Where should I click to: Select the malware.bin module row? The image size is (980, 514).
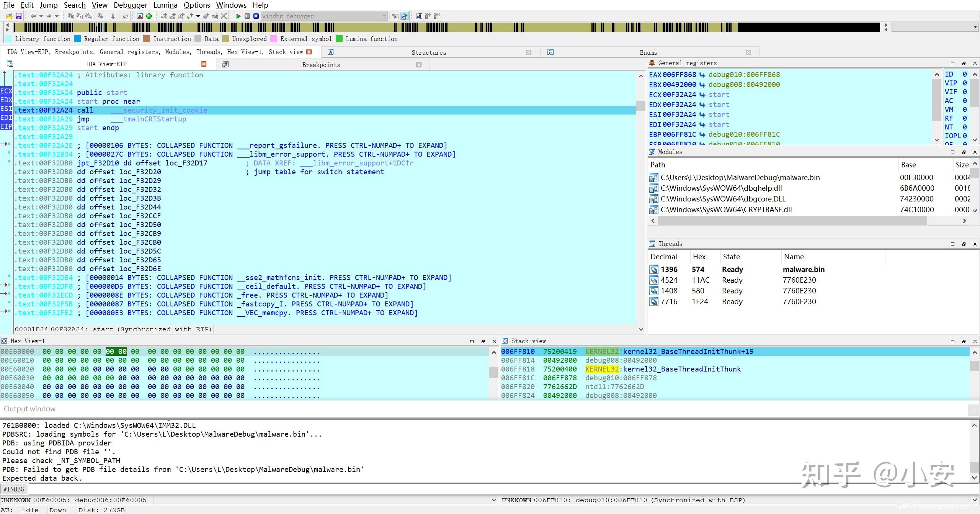pos(740,177)
